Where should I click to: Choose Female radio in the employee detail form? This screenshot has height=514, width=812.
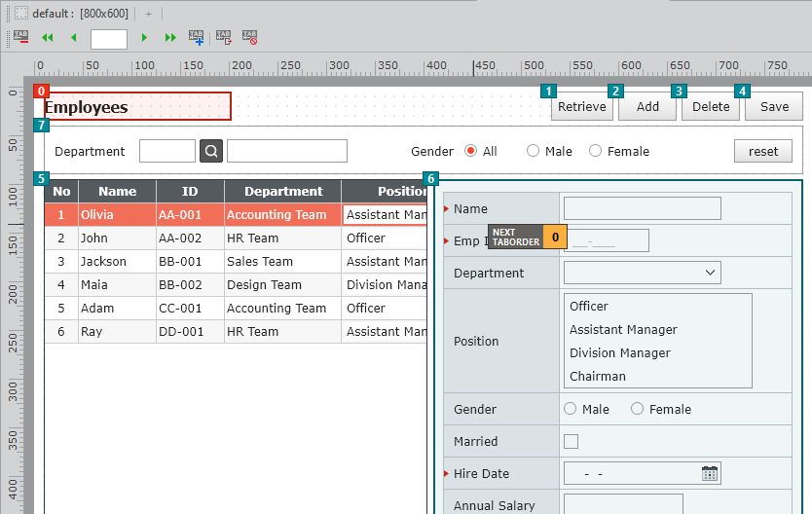click(638, 409)
